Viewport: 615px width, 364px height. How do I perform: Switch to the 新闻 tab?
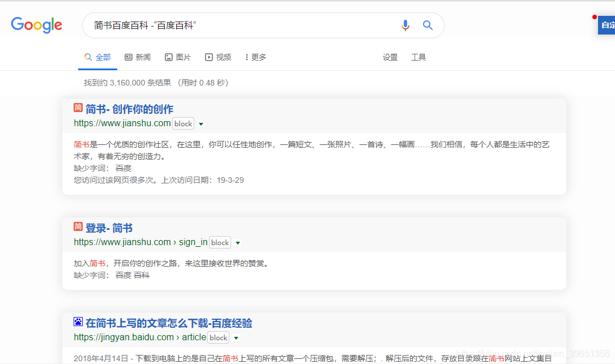138,57
